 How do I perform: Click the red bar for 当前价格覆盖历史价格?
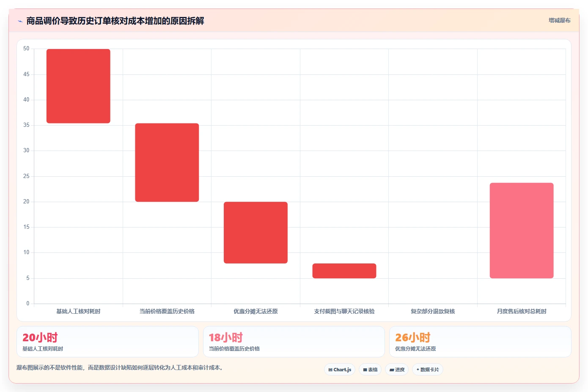[x=167, y=162]
